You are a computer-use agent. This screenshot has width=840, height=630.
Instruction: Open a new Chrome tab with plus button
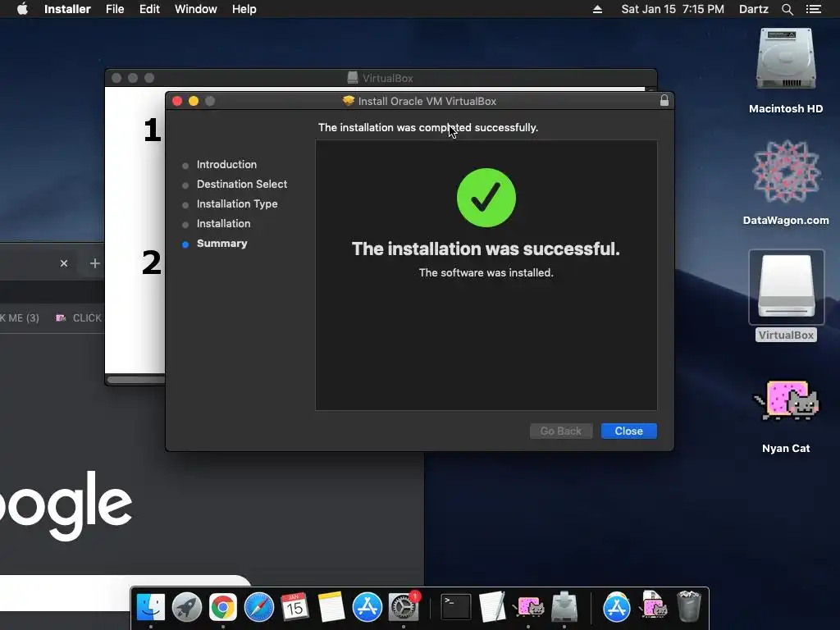95,263
